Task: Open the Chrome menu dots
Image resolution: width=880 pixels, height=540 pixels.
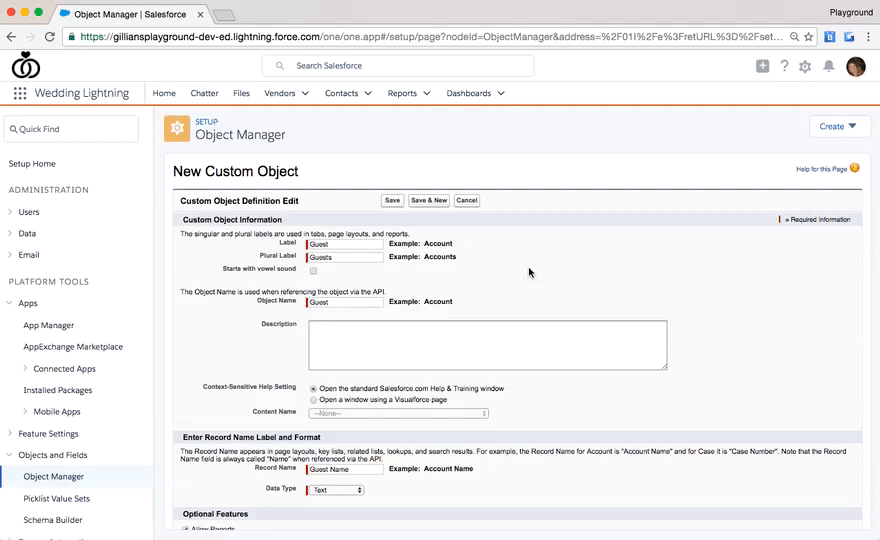Action: click(868, 36)
